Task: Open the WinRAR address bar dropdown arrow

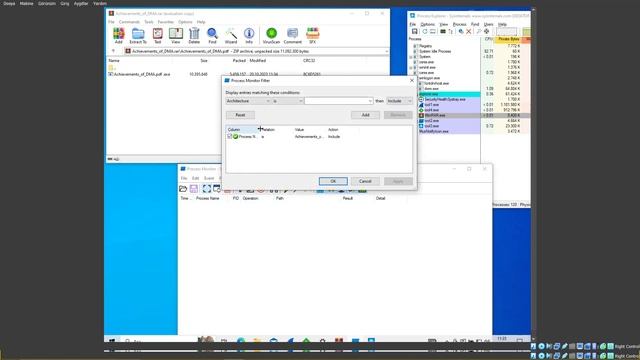Action: [386, 51]
